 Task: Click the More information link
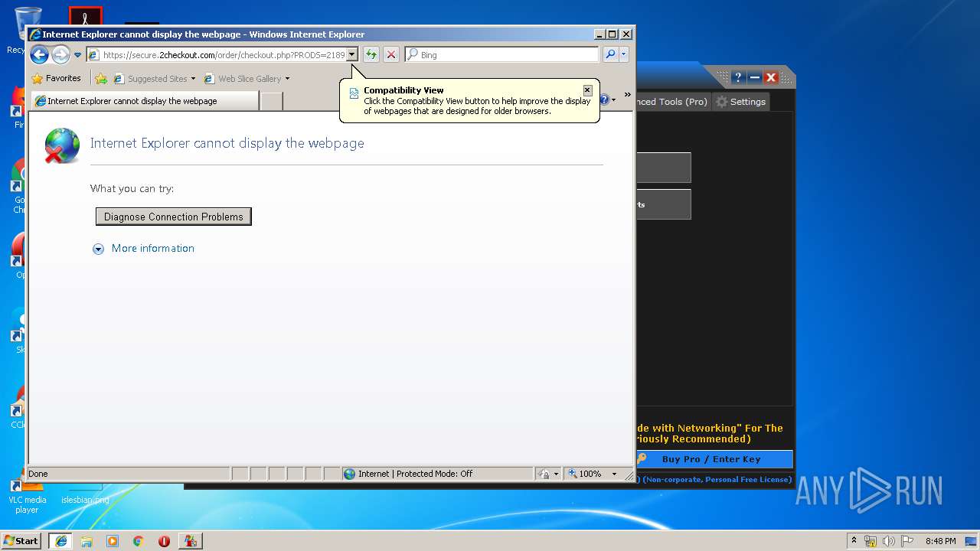pos(153,248)
